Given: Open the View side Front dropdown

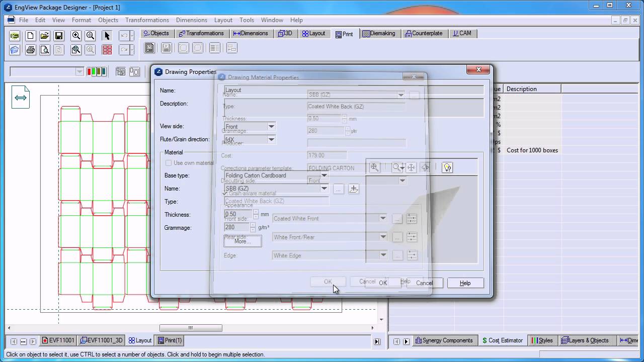Looking at the screenshot, I should pos(271,127).
